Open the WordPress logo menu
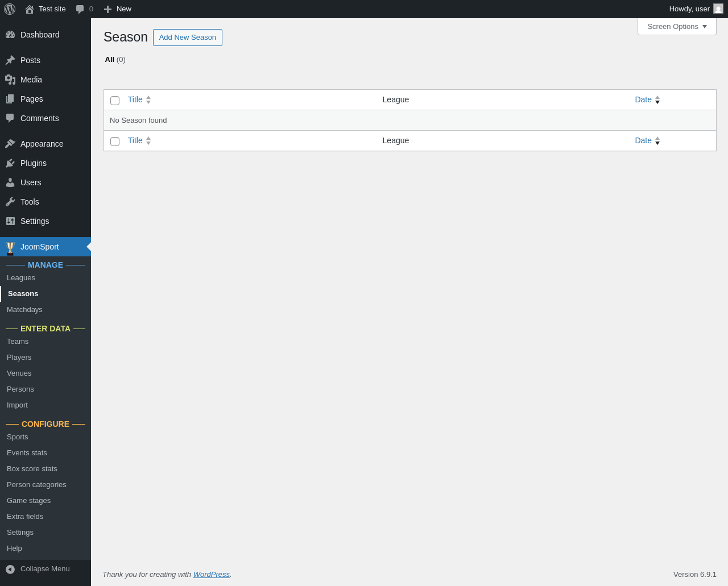 (10, 9)
